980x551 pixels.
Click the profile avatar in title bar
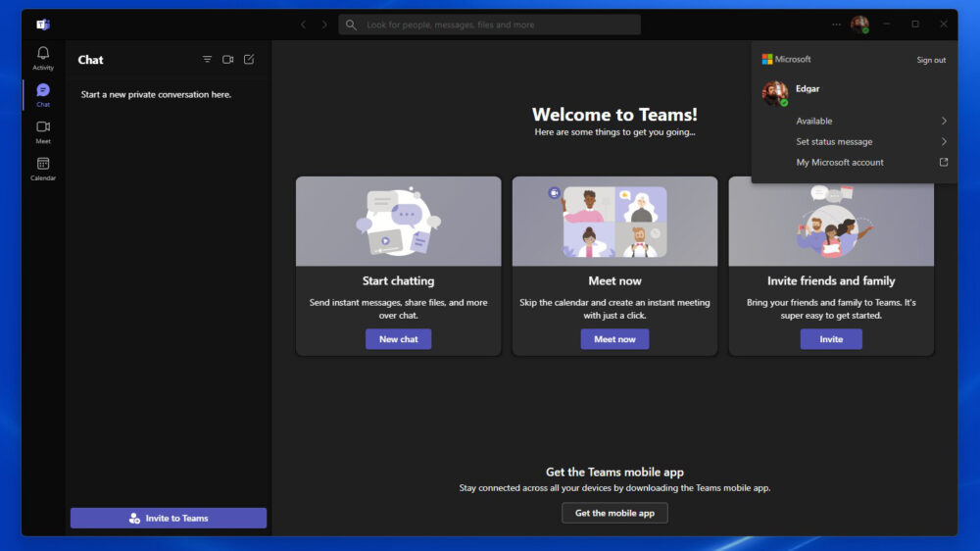(859, 25)
